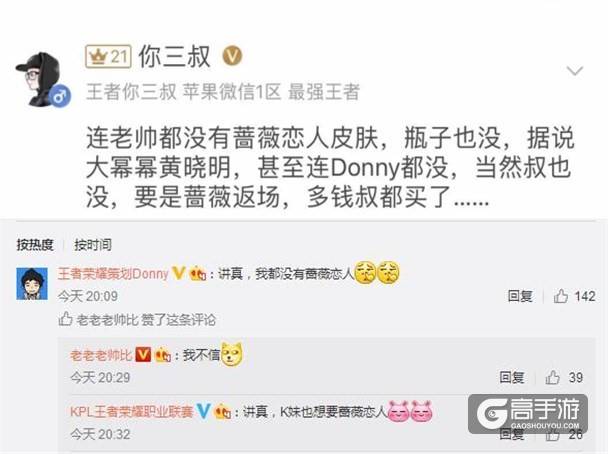Viewport: 608px width, 454px height.
Task: Click the doge emoji after 我不信
Action: click(x=232, y=354)
